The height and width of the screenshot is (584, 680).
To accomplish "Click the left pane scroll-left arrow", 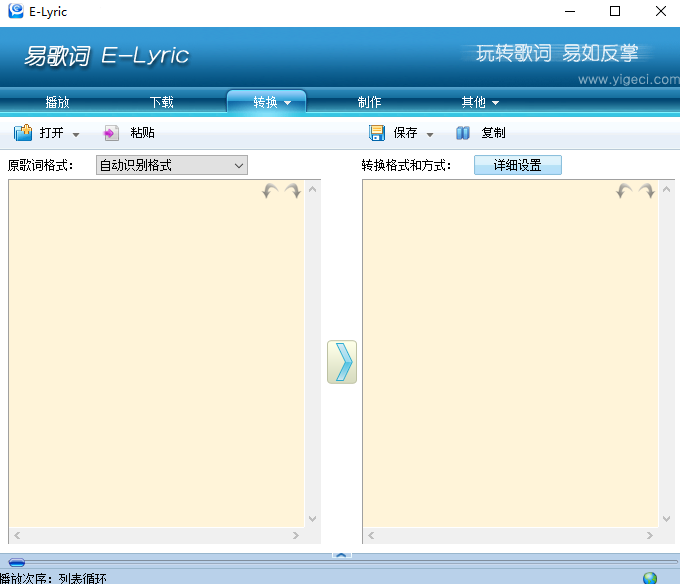I will coord(17,535).
